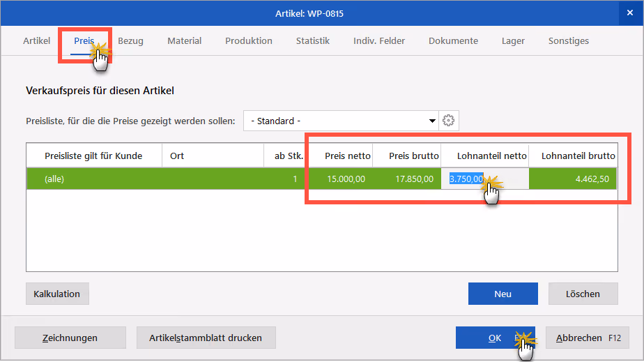Click the Lohnanteil netto column header
Viewport: 644px width, 362px height.
click(485, 156)
